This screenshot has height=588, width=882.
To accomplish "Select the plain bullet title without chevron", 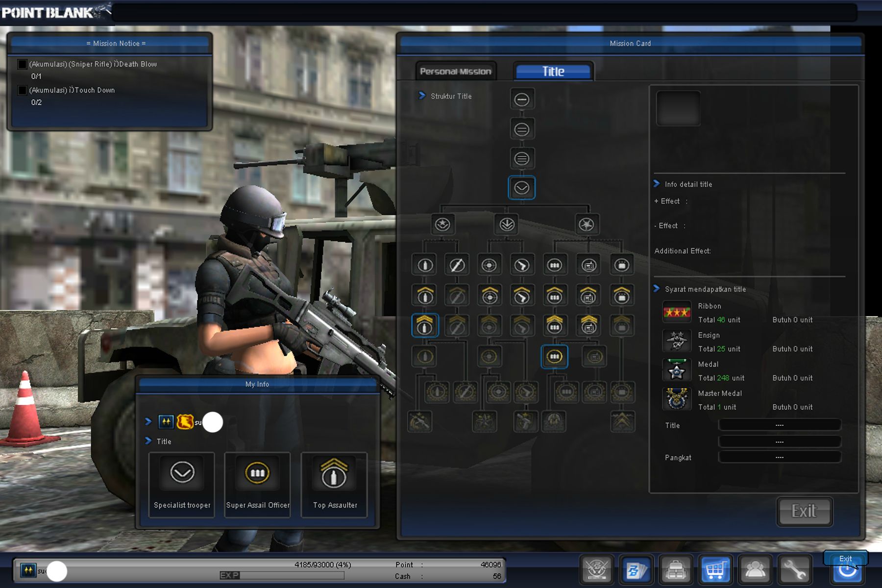I will click(425, 265).
